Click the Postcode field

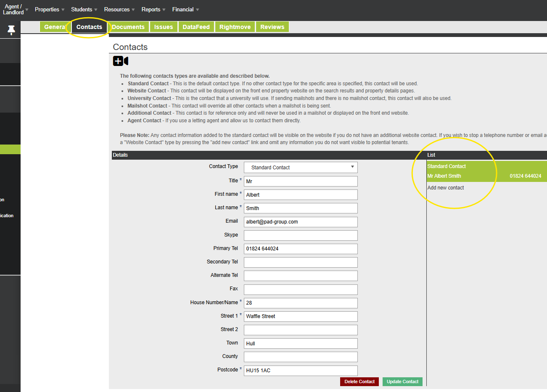[301, 371]
